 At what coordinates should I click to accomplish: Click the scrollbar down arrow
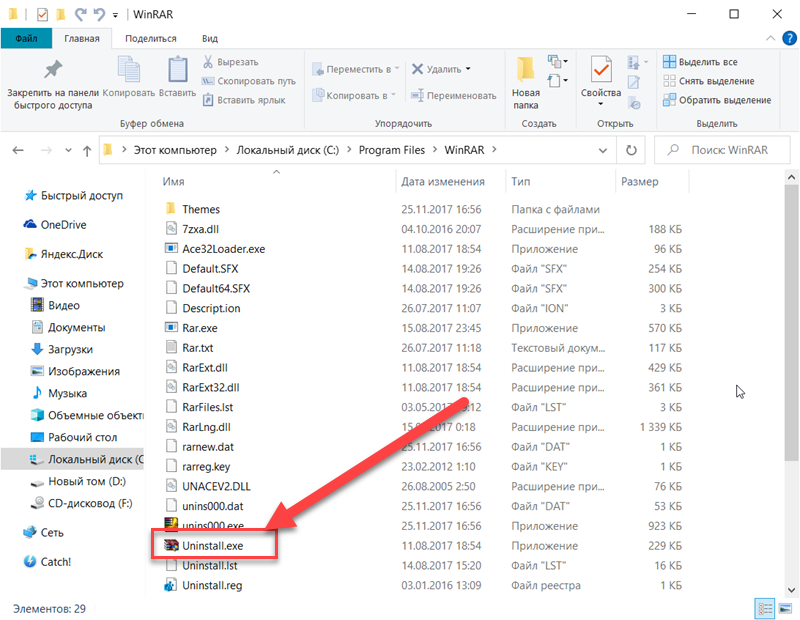tap(791, 590)
